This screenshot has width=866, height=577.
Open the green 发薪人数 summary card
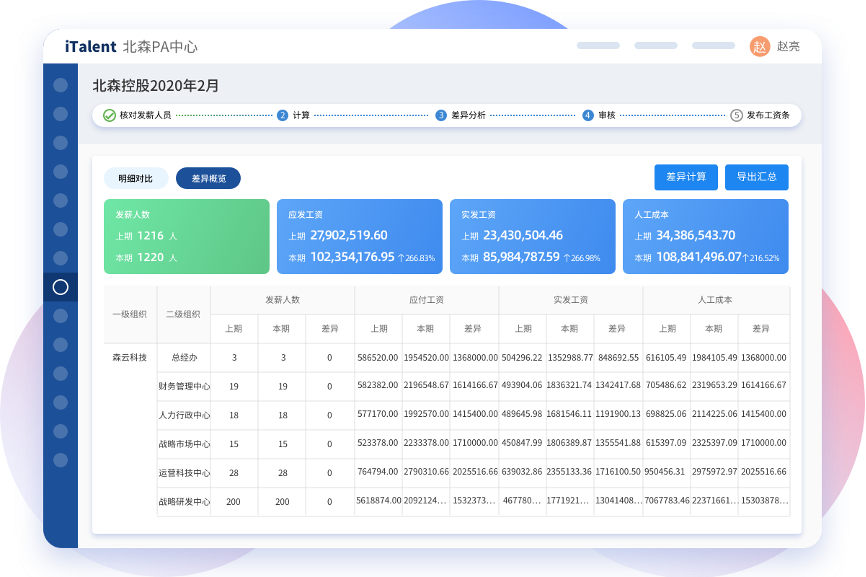[186, 236]
